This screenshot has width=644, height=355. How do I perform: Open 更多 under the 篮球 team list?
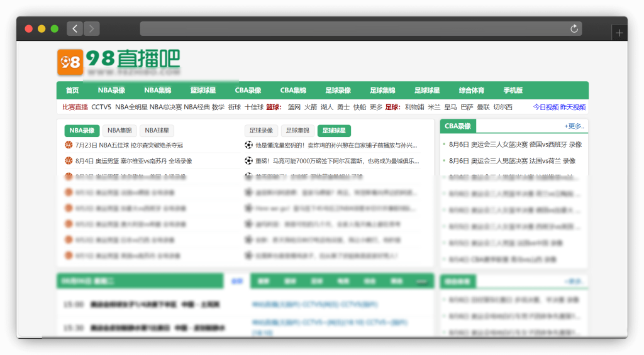[376, 107]
